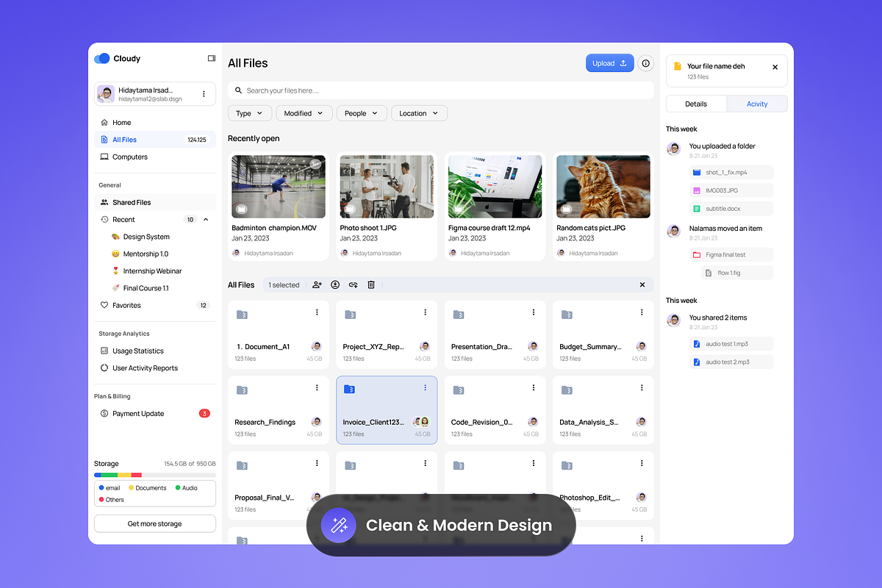
Task: Clear the selection with the X icon
Action: pos(642,285)
